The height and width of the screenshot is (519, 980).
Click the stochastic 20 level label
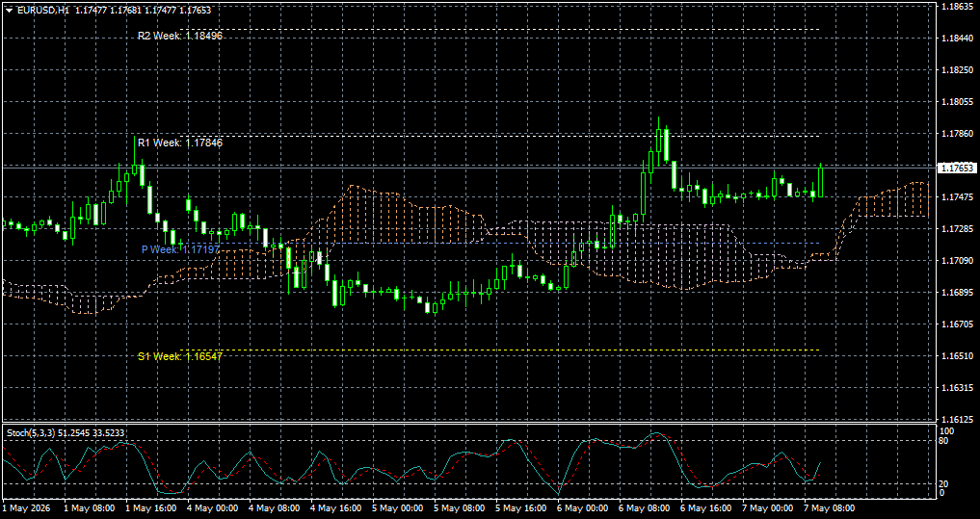click(945, 484)
